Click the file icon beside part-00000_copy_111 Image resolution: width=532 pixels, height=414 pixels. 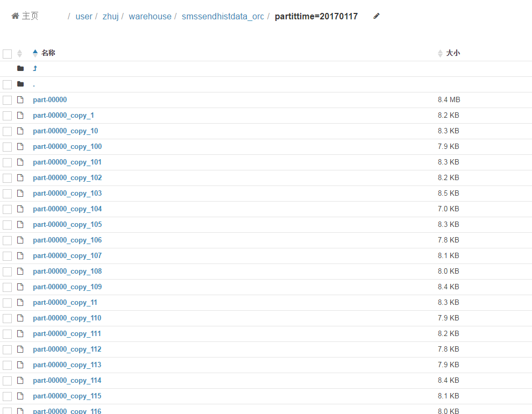click(x=20, y=334)
